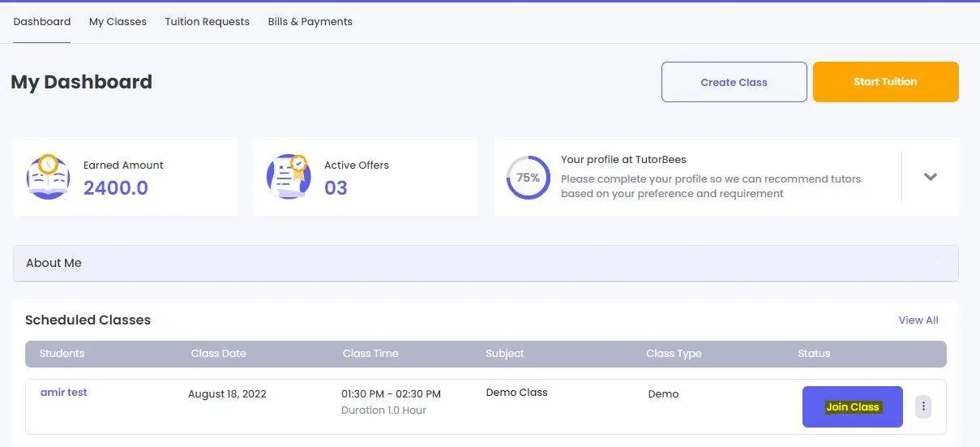Click the Active Offers count 03

coord(336,188)
